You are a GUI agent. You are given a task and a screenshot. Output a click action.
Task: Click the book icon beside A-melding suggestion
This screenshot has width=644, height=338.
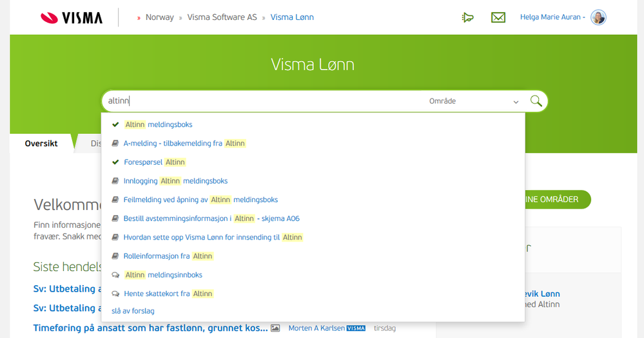point(115,143)
